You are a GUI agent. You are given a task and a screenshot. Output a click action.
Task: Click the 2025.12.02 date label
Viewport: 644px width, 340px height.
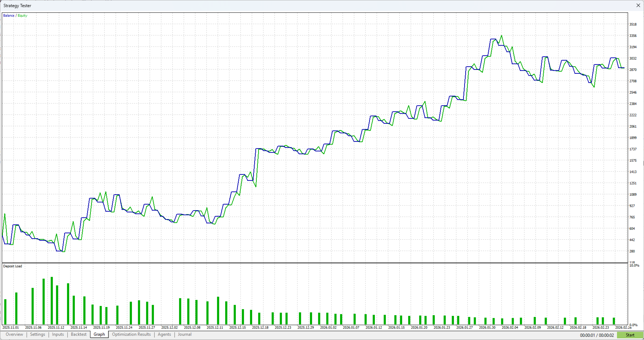(x=170, y=328)
